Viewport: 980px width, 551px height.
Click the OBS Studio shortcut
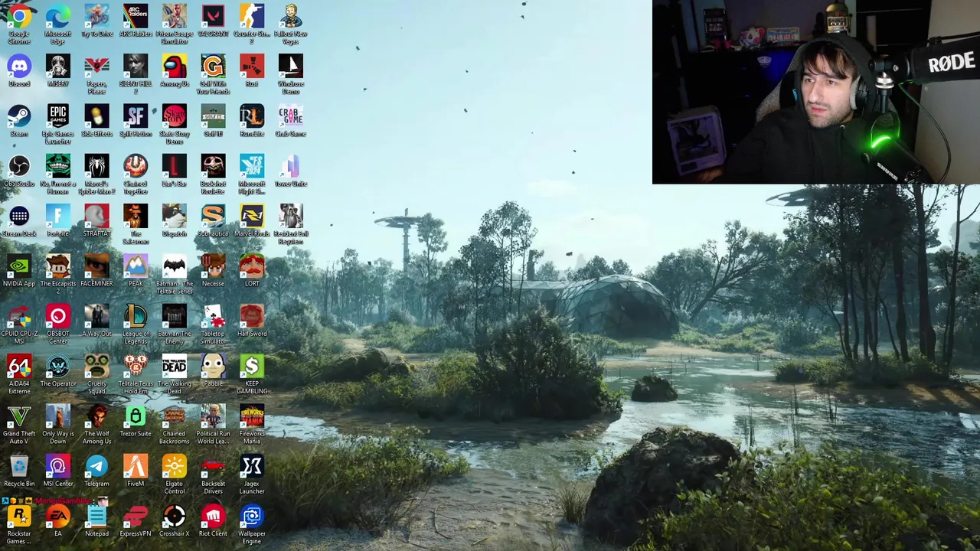pyautogui.click(x=19, y=166)
